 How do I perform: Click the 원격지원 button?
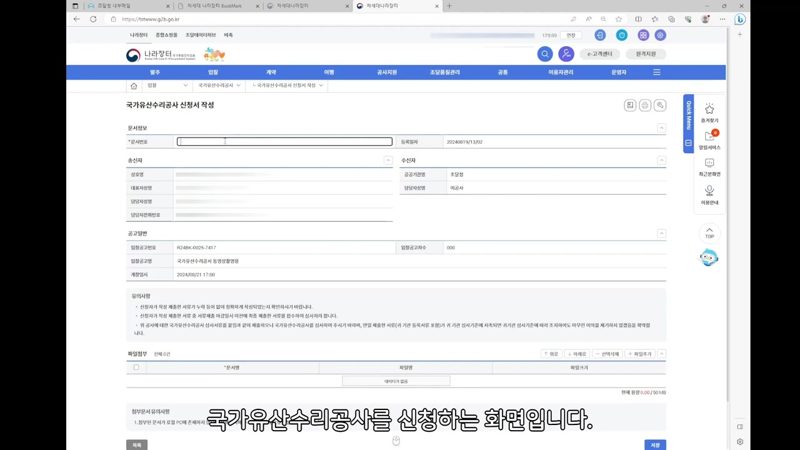click(646, 54)
